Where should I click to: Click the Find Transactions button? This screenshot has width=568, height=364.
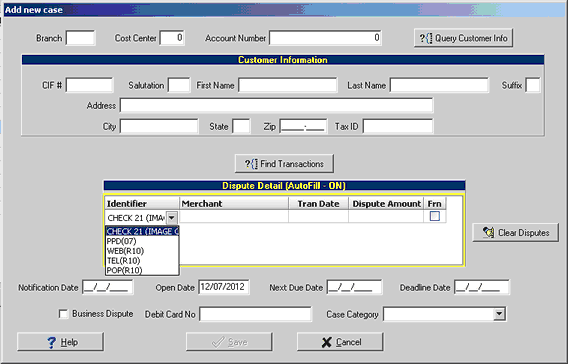click(x=284, y=164)
